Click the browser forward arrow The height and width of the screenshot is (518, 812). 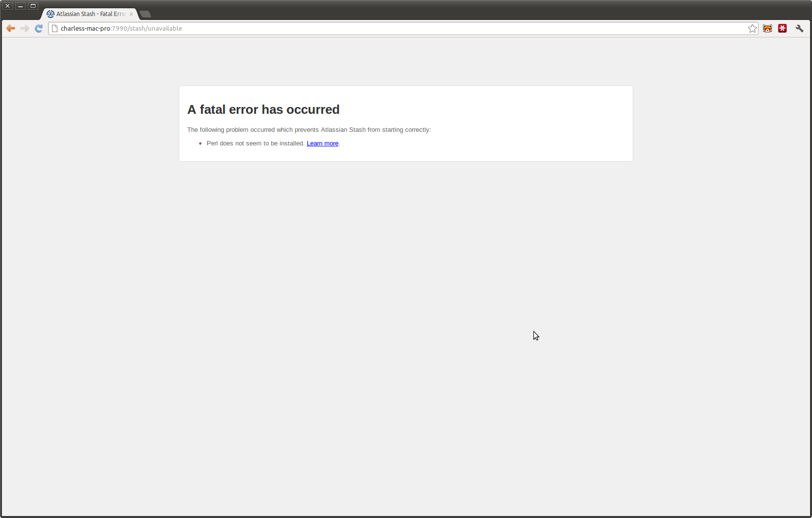25,28
